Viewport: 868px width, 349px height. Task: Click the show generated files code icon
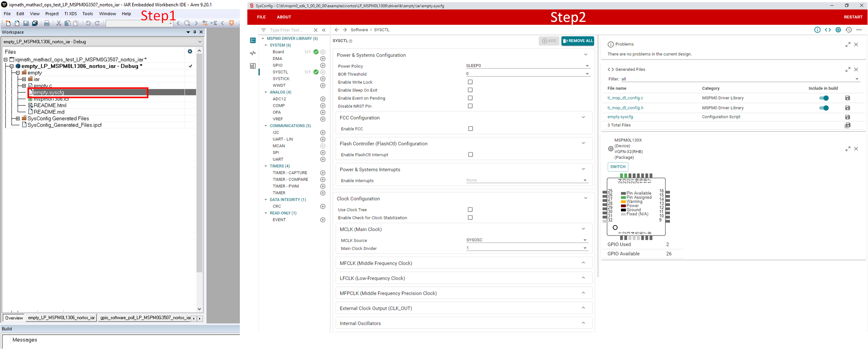828,30
